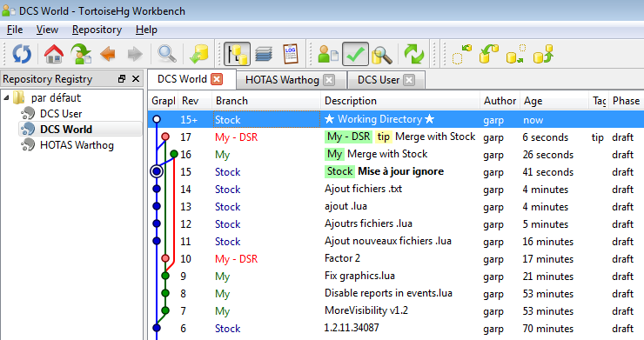Select the par défaut folder
The width and height of the screenshot is (644, 340).
tap(56, 97)
